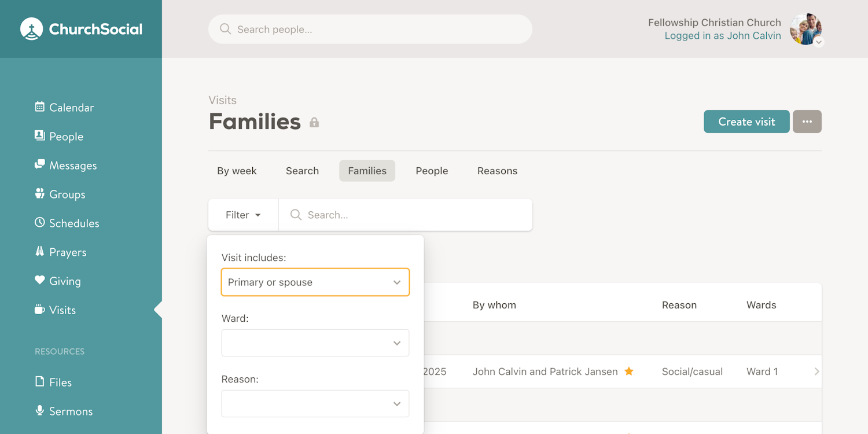868x434 pixels.
Task: Toggle the star on John Calvin's visit
Action: (x=628, y=371)
